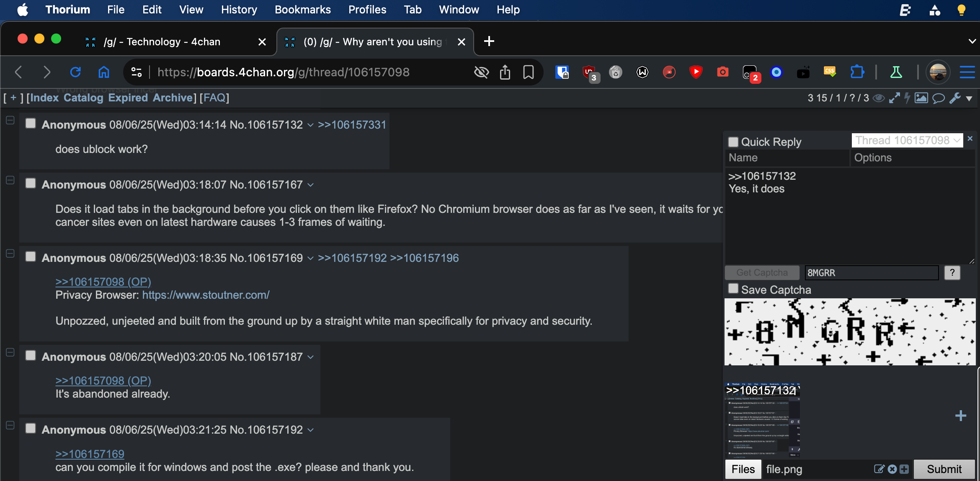
Task: Open 4chan X settings wrench icon
Action: pyautogui.click(x=955, y=98)
